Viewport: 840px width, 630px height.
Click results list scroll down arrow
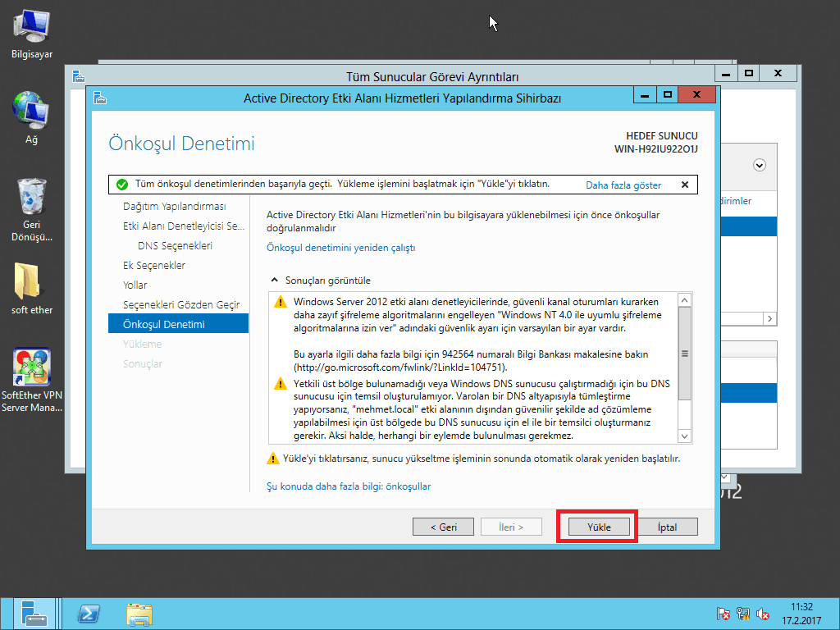click(684, 436)
